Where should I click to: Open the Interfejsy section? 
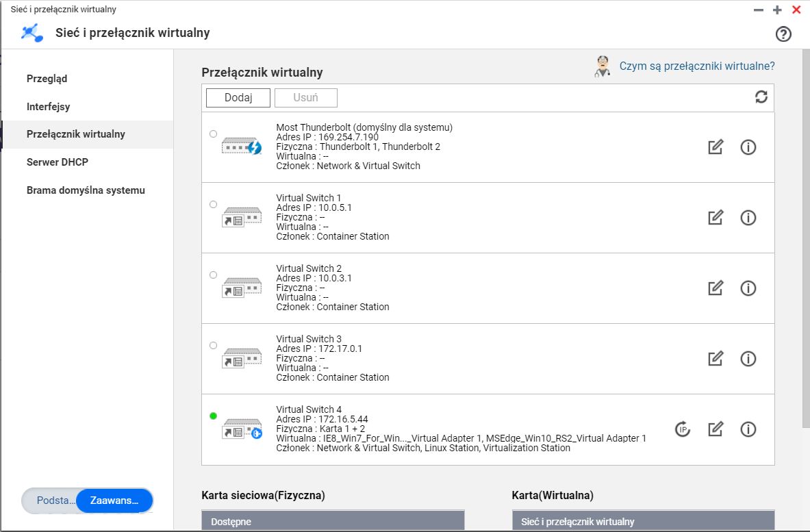click(48, 106)
